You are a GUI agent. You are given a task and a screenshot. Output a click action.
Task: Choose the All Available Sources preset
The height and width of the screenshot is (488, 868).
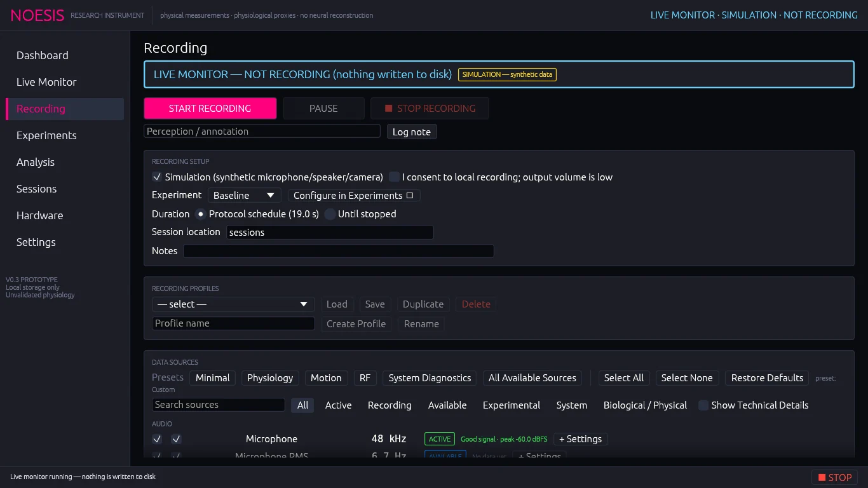(532, 378)
